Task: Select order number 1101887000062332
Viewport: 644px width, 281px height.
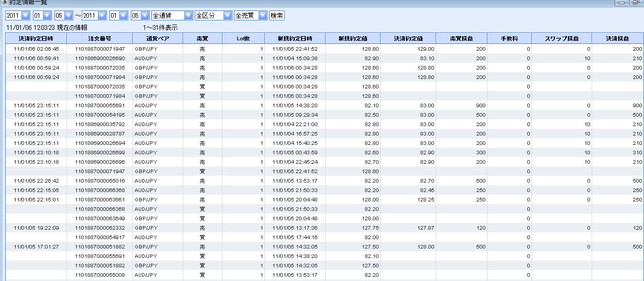Action: [x=100, y=228]
